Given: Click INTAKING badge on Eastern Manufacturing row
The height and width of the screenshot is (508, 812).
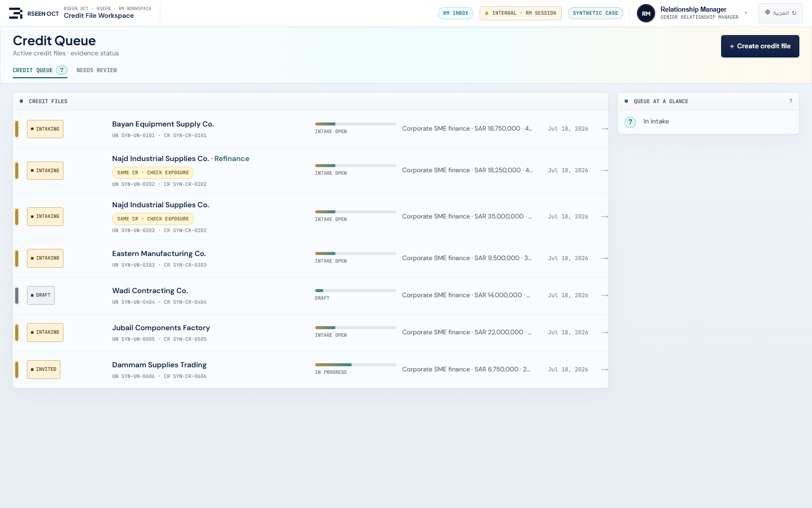Looking at the screenshot, I should 45,258.
